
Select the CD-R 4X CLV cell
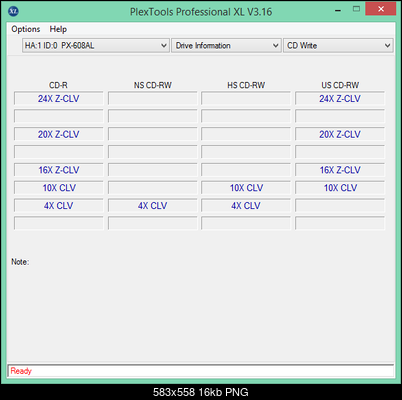(59, 206)
